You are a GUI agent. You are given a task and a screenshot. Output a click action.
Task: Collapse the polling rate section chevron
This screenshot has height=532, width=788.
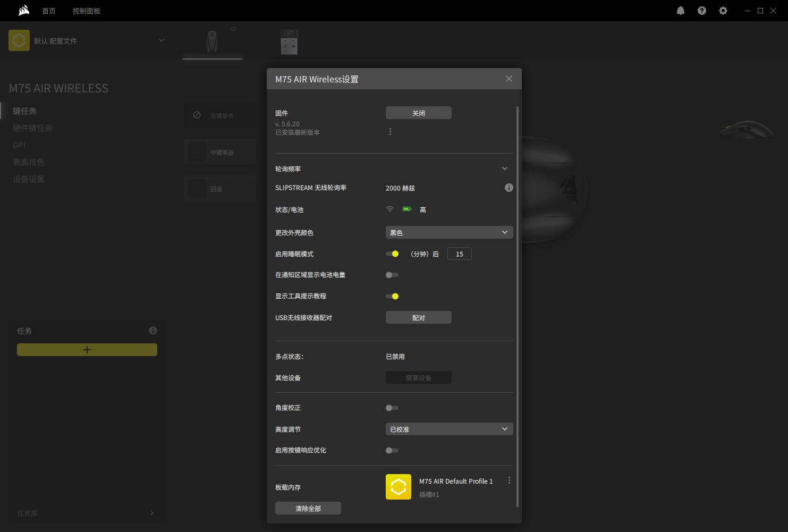505,168
